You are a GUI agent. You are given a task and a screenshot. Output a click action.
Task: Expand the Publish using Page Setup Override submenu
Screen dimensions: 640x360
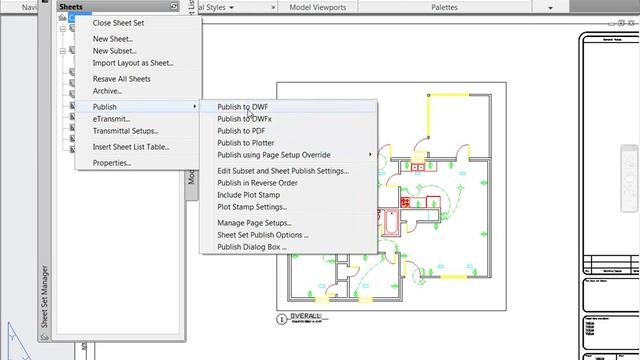point(370,155)
